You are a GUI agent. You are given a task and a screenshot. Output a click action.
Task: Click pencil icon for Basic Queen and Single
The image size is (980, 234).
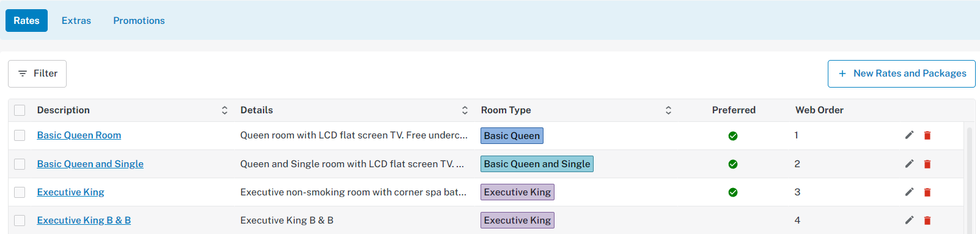coord(909,164)
